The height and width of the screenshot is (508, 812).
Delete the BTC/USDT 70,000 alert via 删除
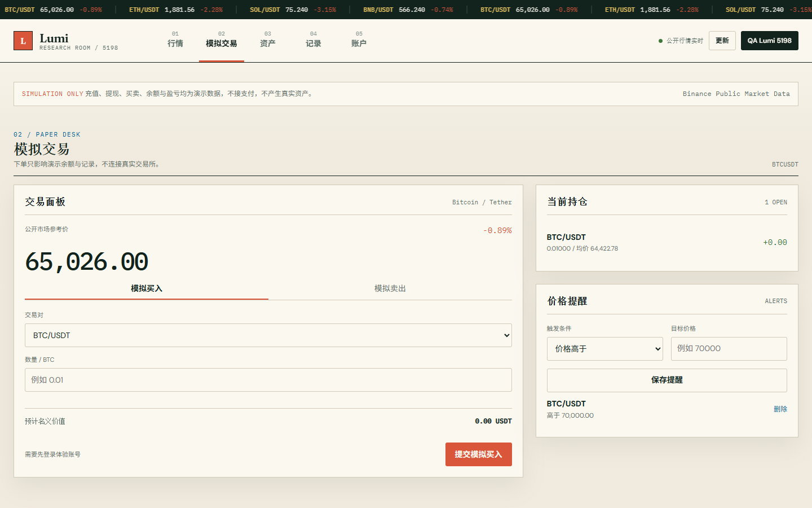(x=780, y=409)
